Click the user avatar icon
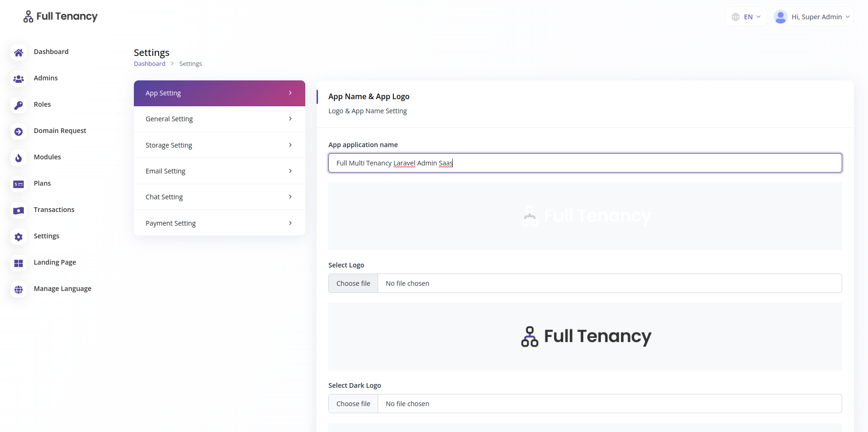The image size is (868, 432). coord(780,16)
